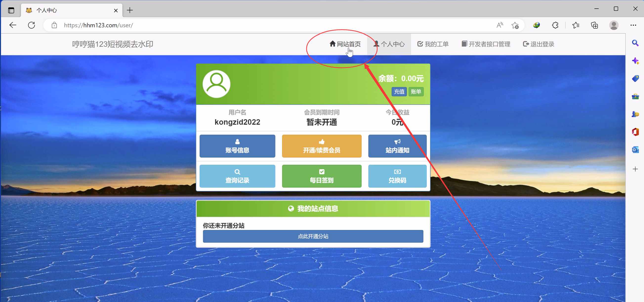The width and height of the screenshot is (644, 302).
Task: Click the sidebar search magnifier icon
Action: 635,43
